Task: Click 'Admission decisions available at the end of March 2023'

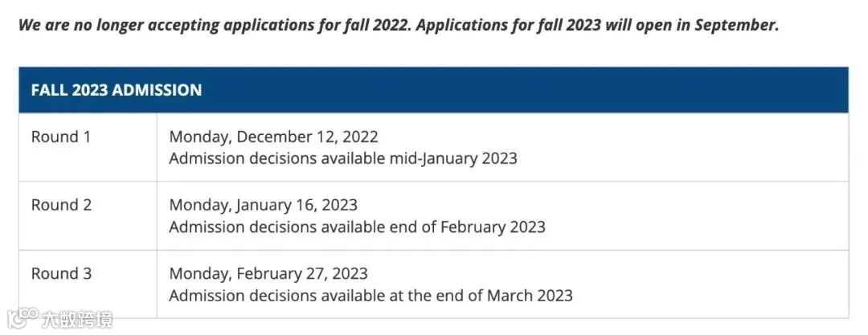Action: click(371, 295)
